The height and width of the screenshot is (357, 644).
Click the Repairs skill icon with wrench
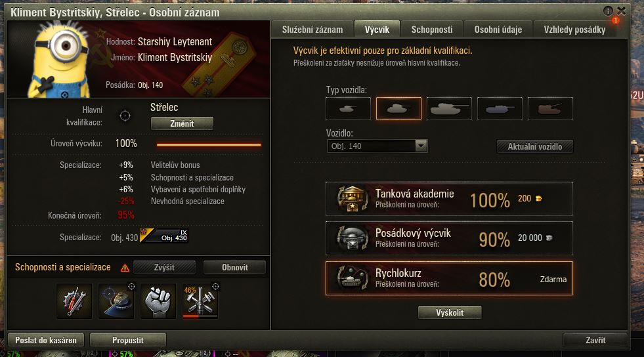point(74,301)
